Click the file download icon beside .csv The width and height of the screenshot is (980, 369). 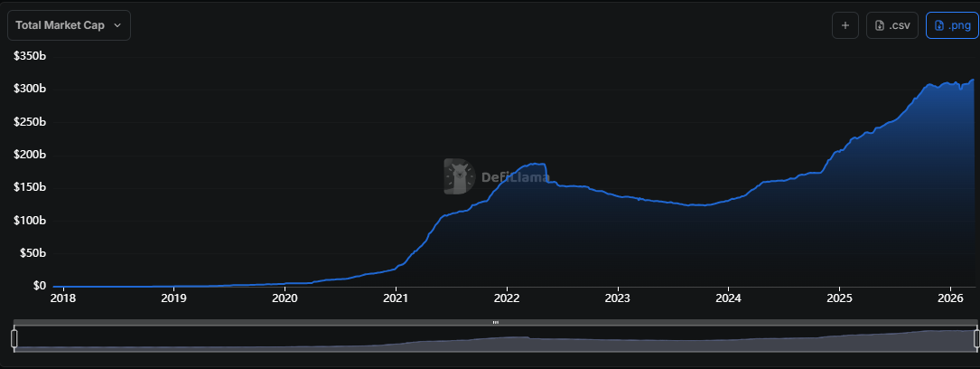click(879, 25)
